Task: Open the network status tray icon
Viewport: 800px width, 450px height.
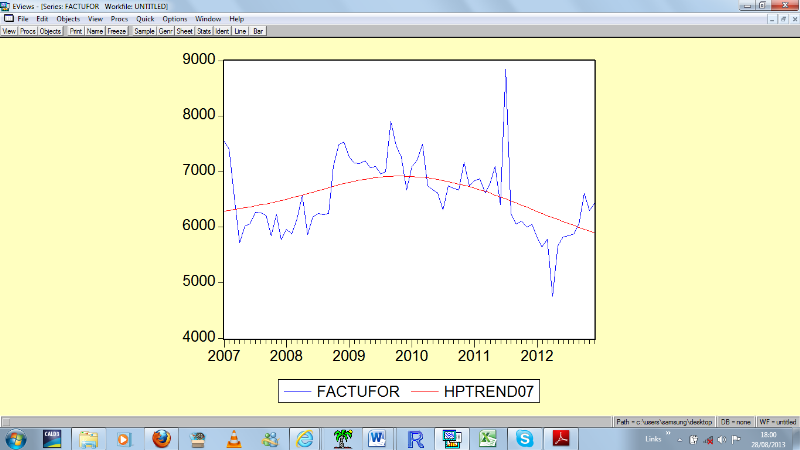Action: tap(708, 439)
